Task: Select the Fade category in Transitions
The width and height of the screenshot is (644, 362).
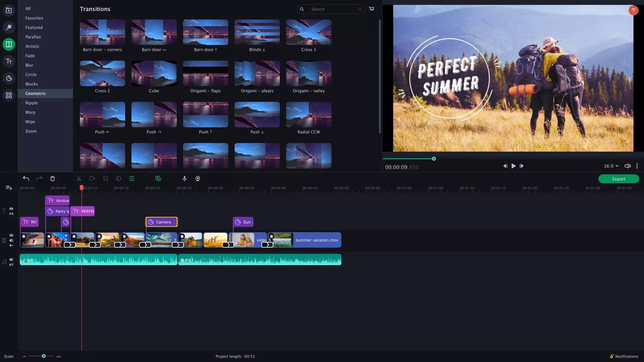Action: tap(30, 56)
